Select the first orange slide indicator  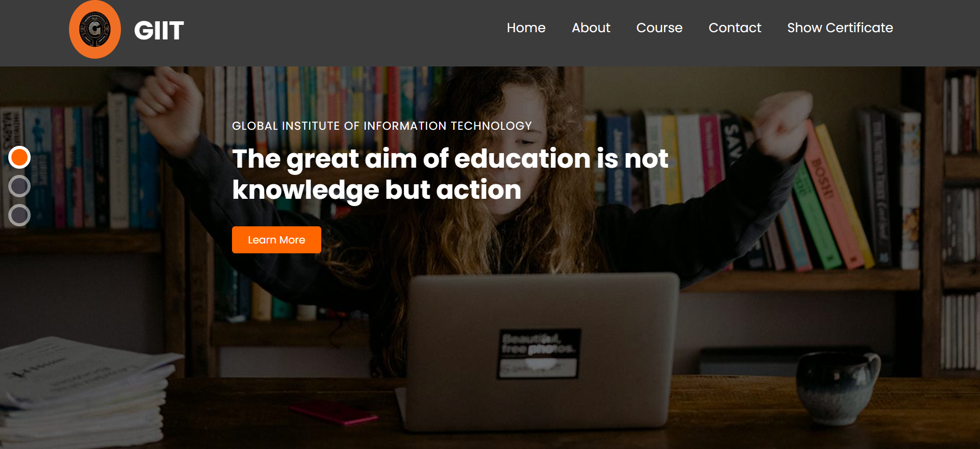click(x=20, y=157)
